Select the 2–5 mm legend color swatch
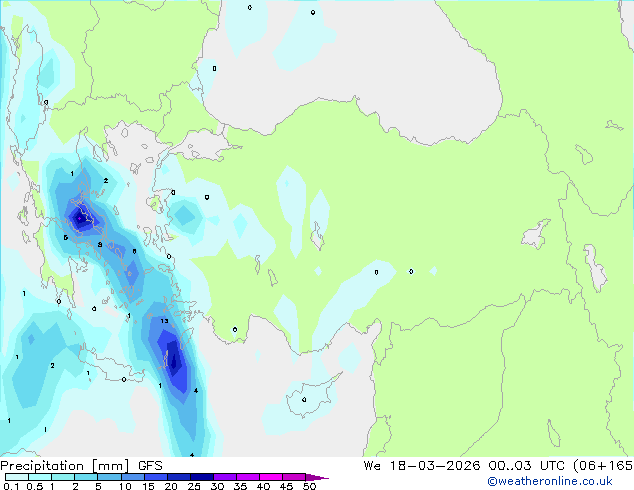Screen dimensions: 634x490 coord(86,477)
